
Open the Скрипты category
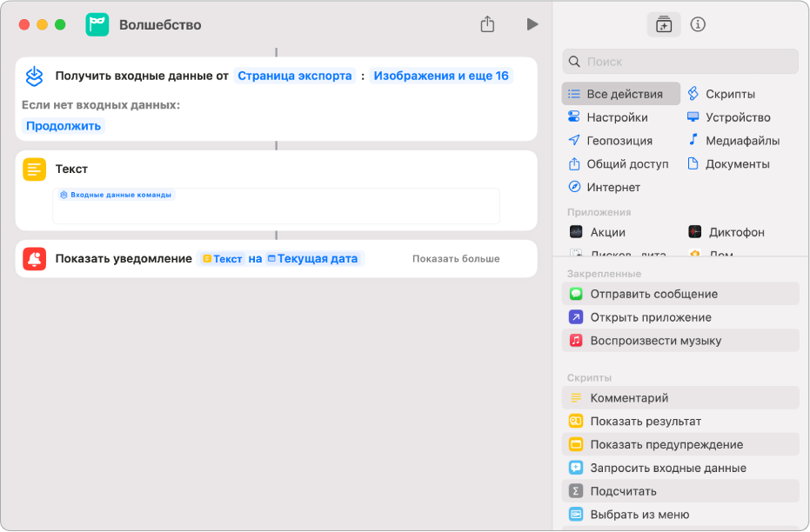pyautogui.click(x=729, y=94)
